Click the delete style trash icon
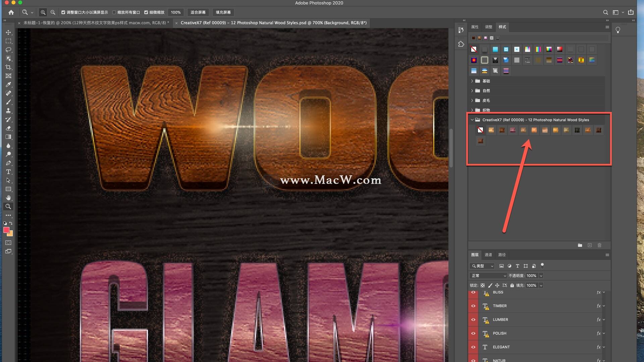This screenshot has height=362, width=644. pyautogui.click(x=599, y=245)
